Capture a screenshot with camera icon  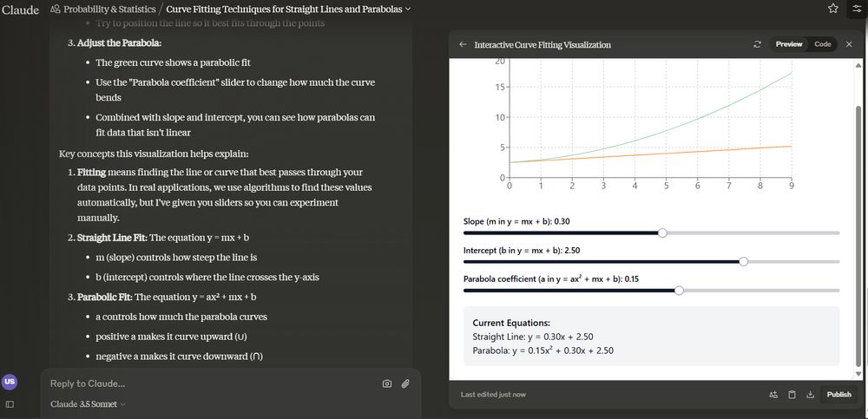(387, 383)
